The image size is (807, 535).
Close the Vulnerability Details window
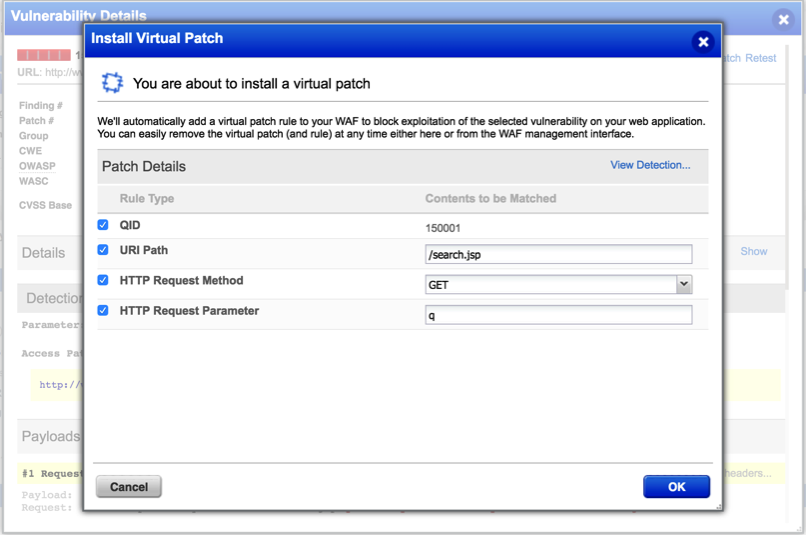783,19
